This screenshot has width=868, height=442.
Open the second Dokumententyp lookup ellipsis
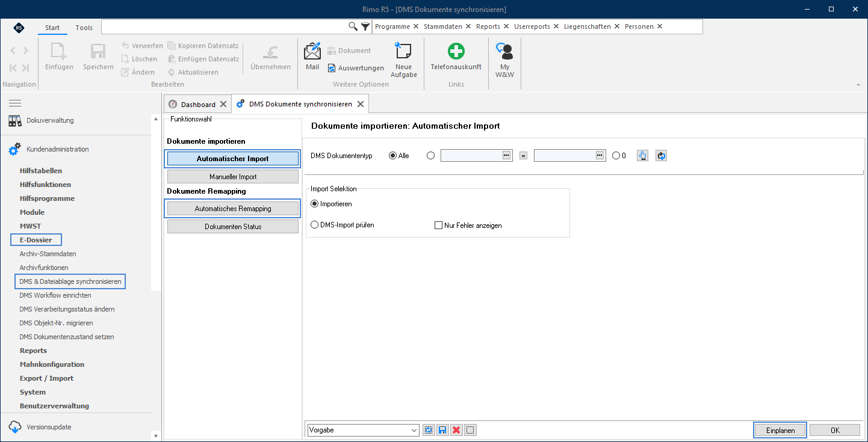tap(600, 155)
